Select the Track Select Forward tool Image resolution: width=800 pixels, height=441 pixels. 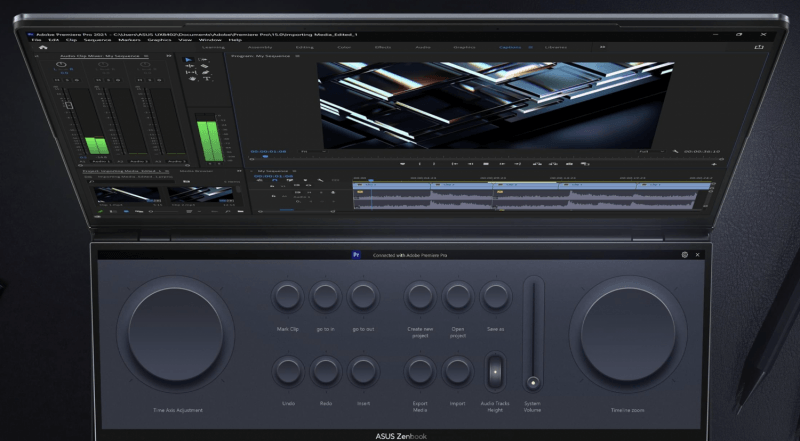pyautogui.click(x=204, y=60)
